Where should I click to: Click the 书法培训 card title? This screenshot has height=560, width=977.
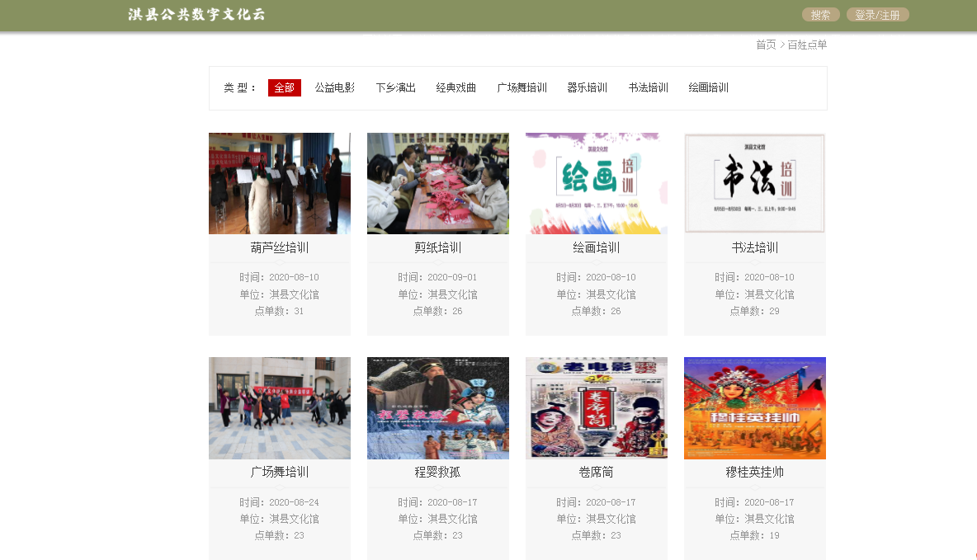pos(754,248)
